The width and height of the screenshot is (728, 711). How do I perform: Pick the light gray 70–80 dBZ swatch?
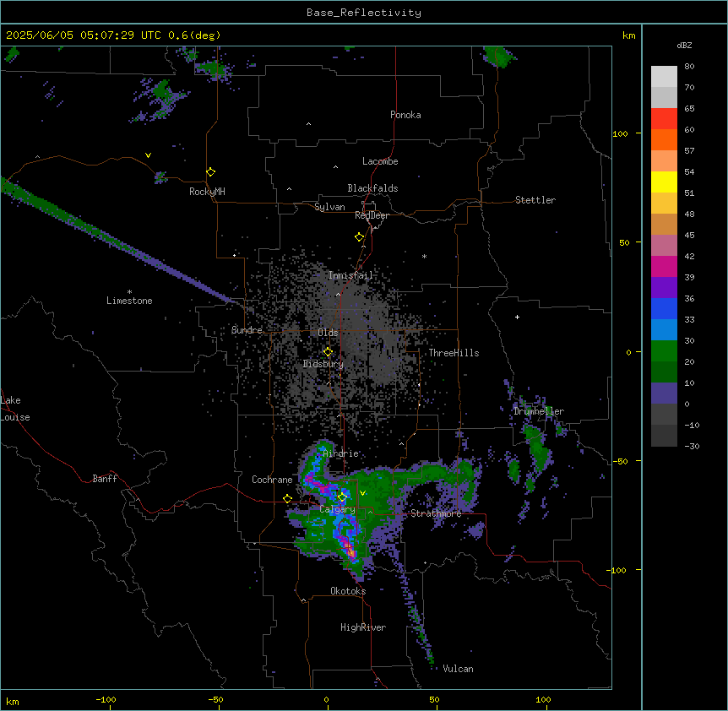[664, 77]
